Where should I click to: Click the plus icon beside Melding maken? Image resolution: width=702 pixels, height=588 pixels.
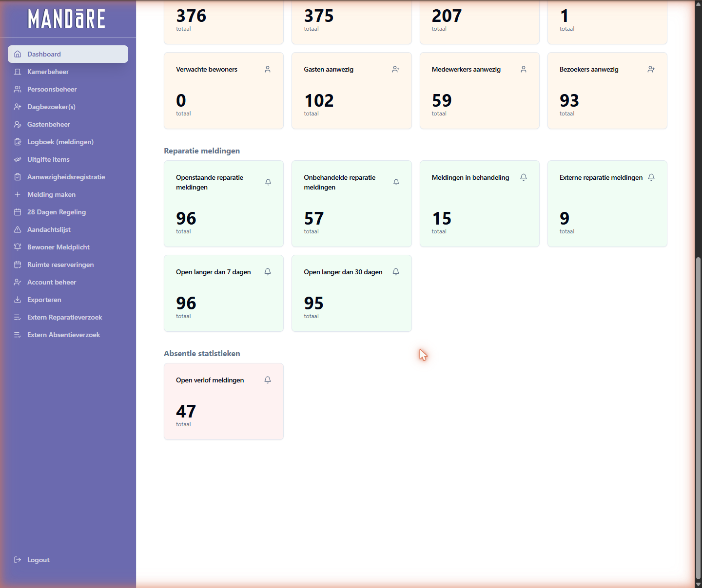tap(18, 194)
